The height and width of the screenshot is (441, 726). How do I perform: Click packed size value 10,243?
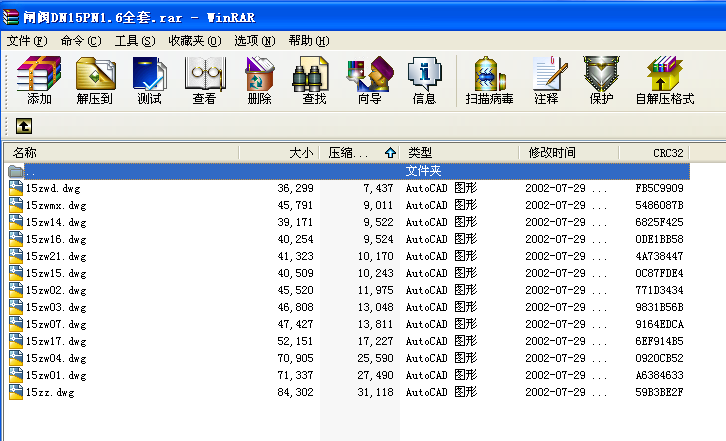coord(376,273)
